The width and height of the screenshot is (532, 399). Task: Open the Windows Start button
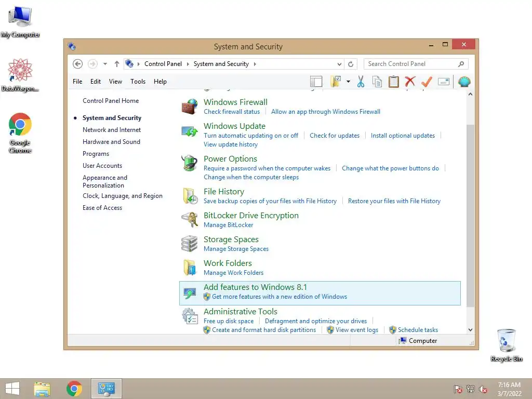[12, 389]
